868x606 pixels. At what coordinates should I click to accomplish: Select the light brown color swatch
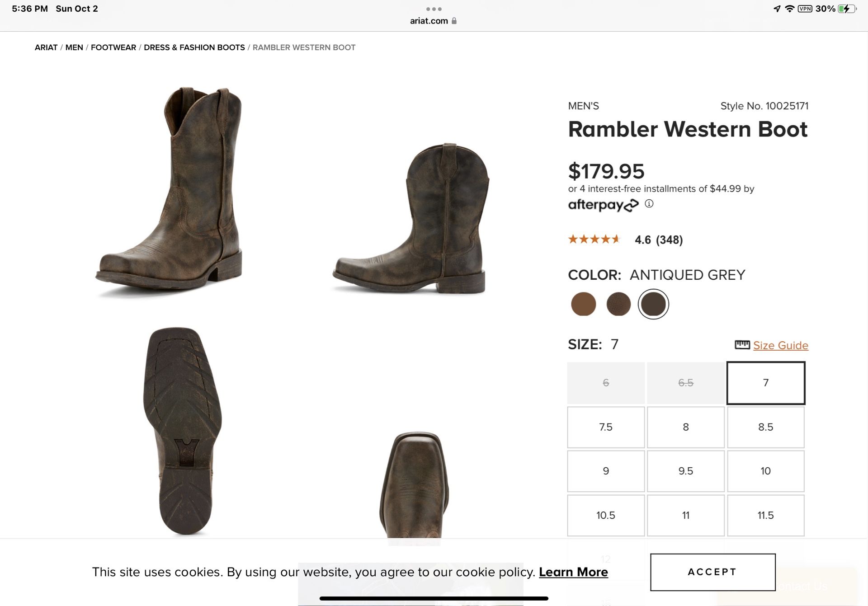click(x=583, y=304)
